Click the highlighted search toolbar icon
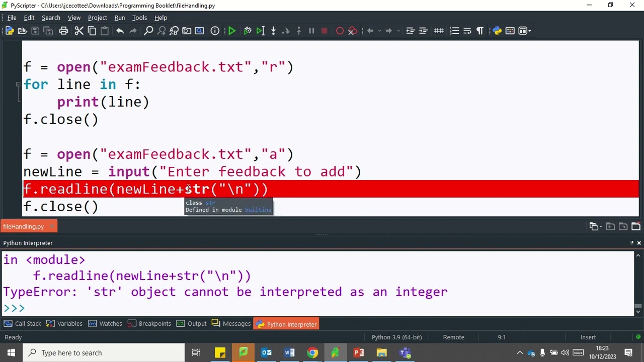644x362 pixels. click(x=199, y=31)
